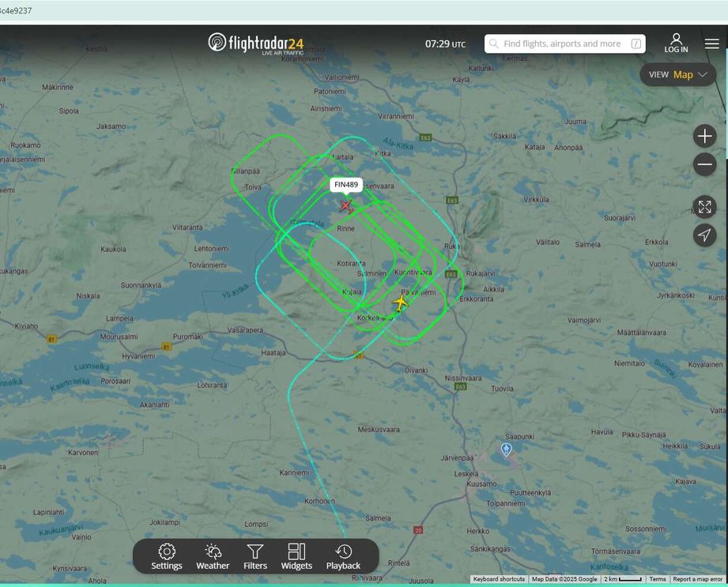Viewport: 728px width, 587px height.
Task: Expand the VIEW Map dropdown
Action: pos(678,75)
